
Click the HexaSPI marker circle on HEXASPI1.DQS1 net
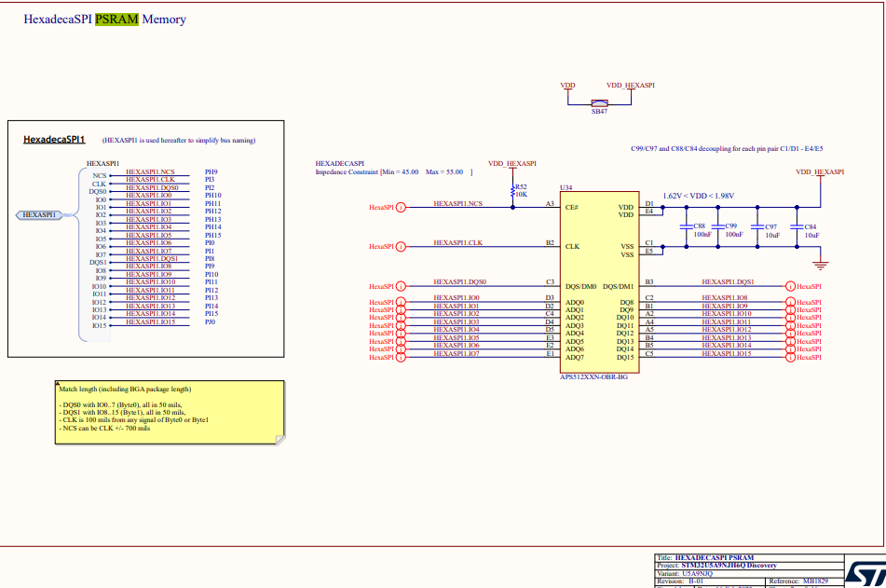pyautogui.click(x=791, y=287)
